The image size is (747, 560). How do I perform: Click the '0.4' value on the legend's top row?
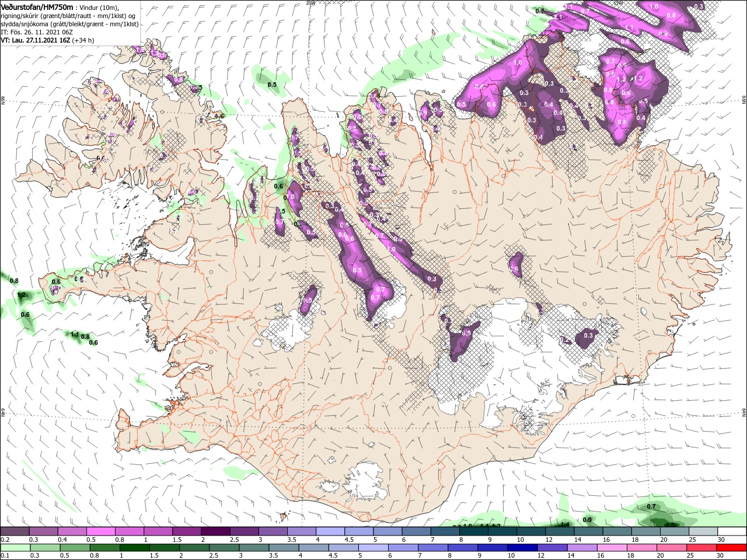(x=62, y=540)
